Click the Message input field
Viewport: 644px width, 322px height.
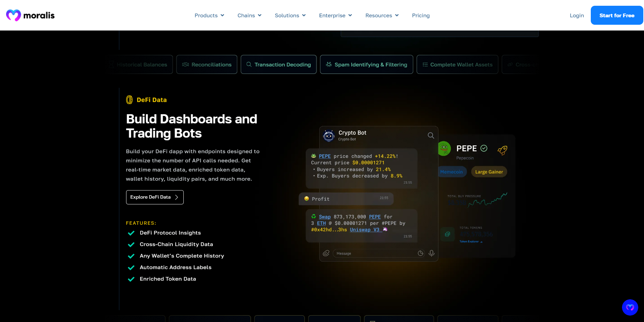coord(375,254)
